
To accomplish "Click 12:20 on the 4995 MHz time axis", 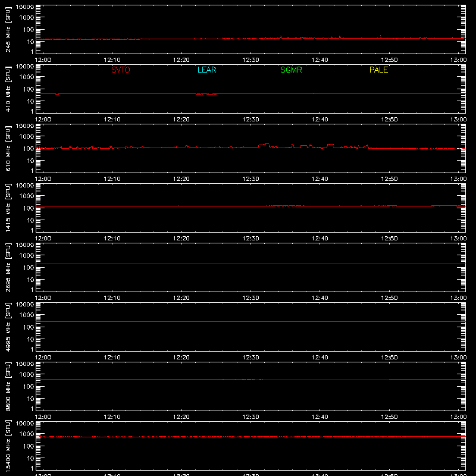I will coord(181,358).
